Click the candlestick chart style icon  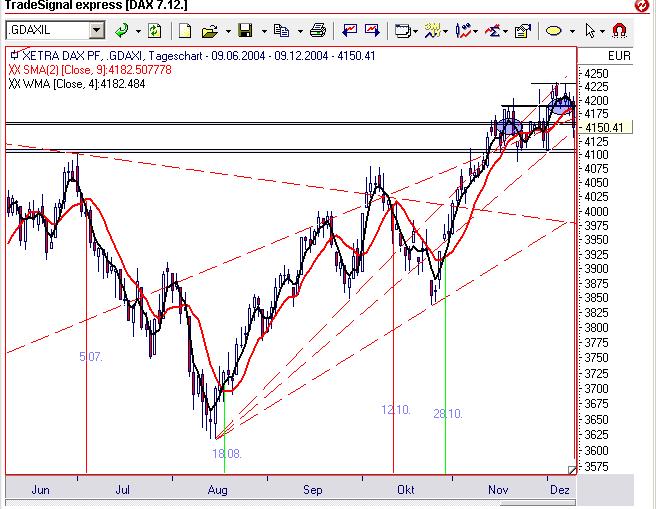coord(463,31)
